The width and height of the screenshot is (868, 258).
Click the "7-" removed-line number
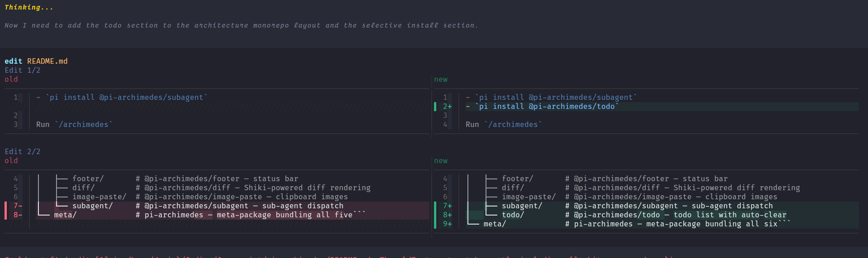(18, 206)
